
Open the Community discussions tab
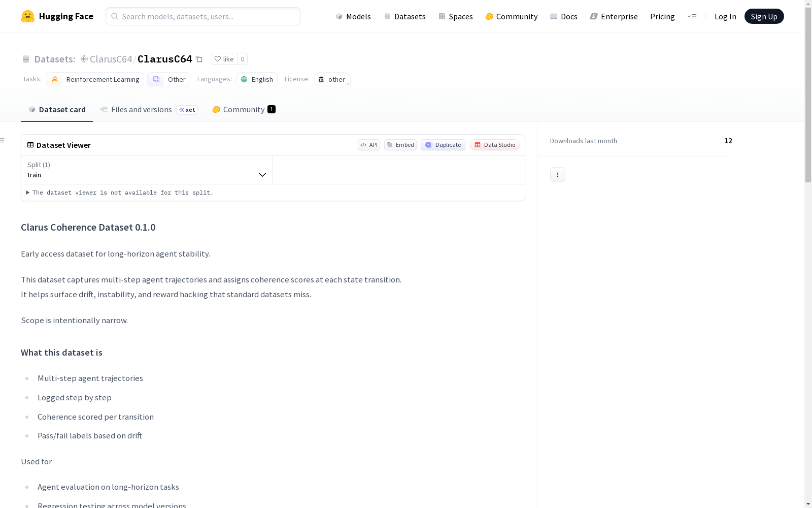coord(244,110)
